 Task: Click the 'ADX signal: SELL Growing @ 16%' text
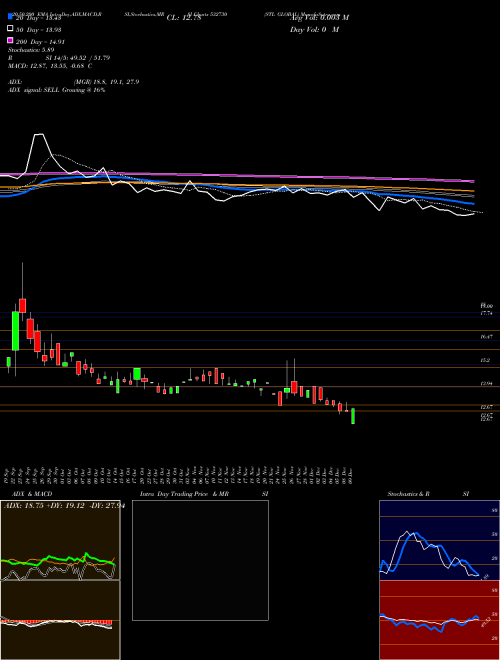tap(56, 90)
